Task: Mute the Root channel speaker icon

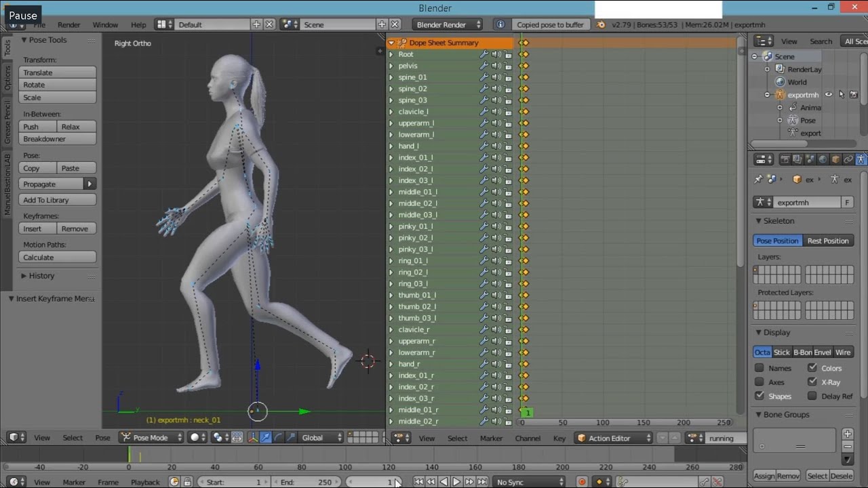Action: (496, 54)
